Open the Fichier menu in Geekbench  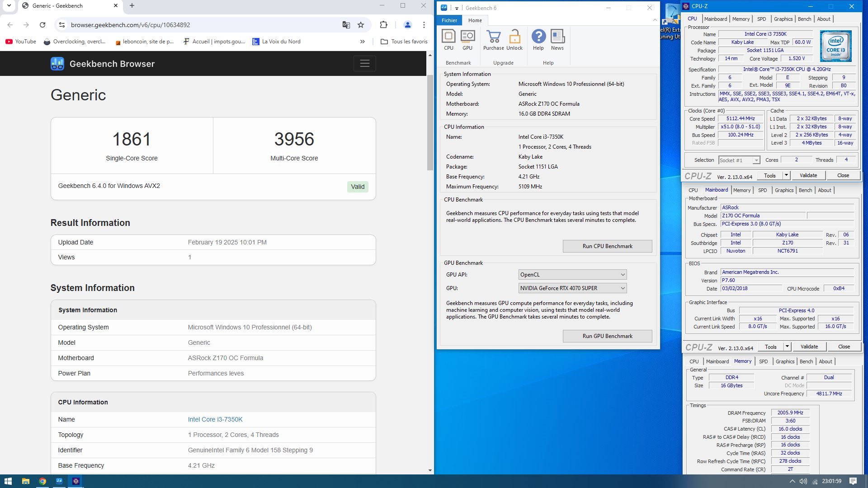[x=449, y=20]
